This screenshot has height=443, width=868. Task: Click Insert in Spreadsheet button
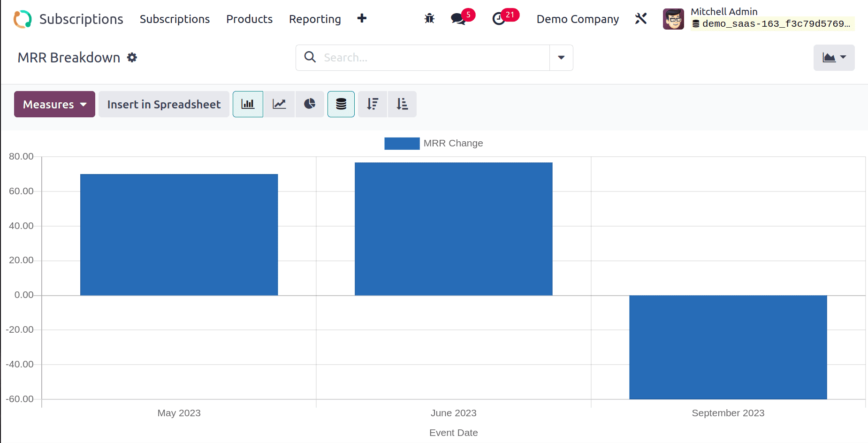tap(164, 104)
